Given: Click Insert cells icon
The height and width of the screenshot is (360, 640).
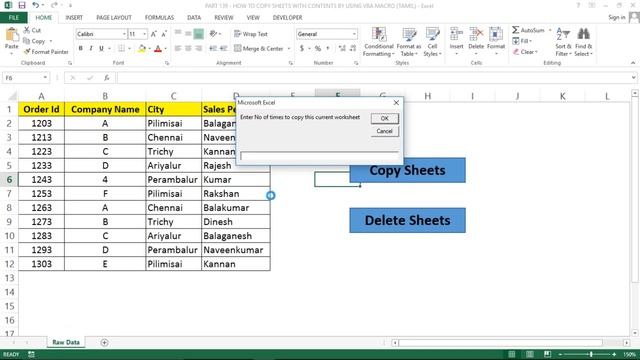Looking at the screenshot, I should 456,35.
